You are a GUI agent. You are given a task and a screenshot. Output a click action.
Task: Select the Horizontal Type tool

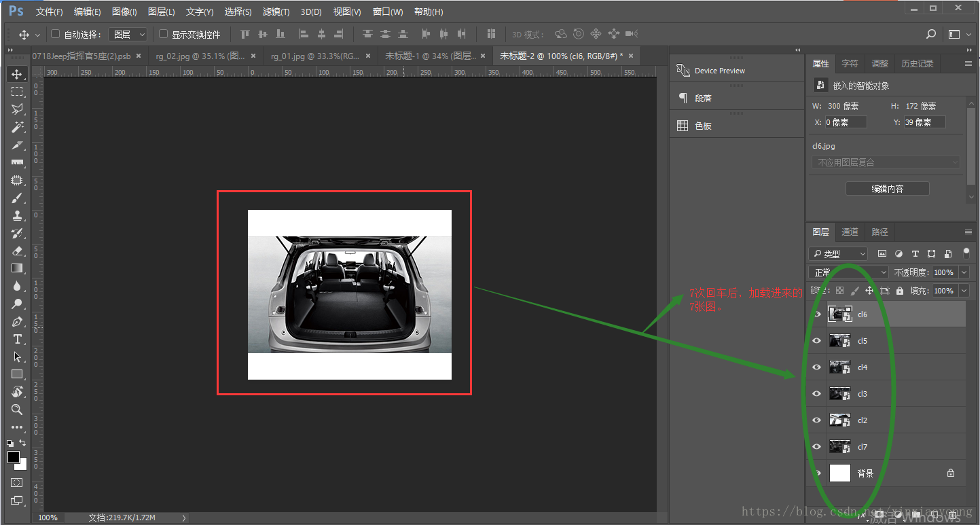tap(17, 339)
